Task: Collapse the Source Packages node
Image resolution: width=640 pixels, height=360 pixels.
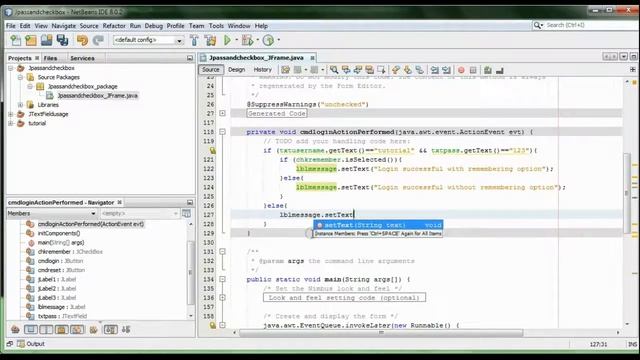Action: tap(20, 77)
